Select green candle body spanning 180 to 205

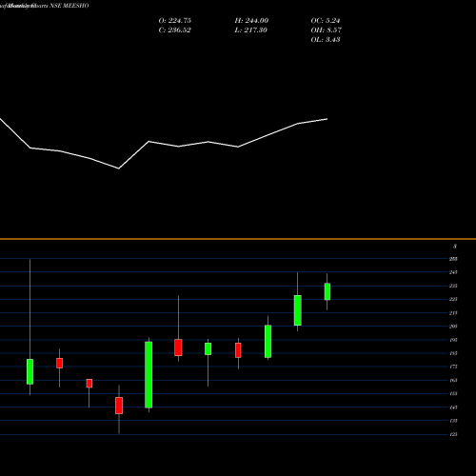268,342
